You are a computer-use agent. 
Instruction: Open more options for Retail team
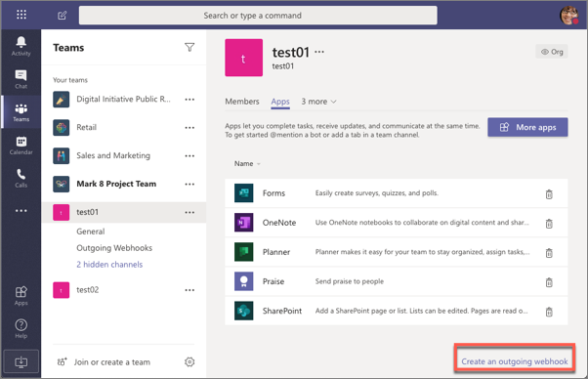[189, 128]
